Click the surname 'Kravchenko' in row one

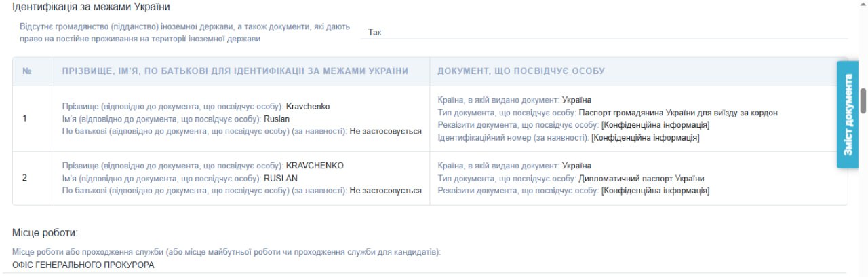point(308,107)
